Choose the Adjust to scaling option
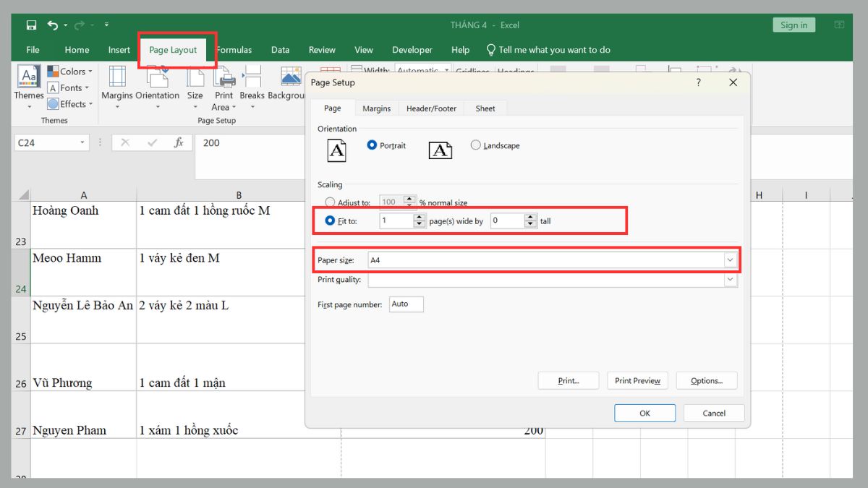 click(330, 203)
